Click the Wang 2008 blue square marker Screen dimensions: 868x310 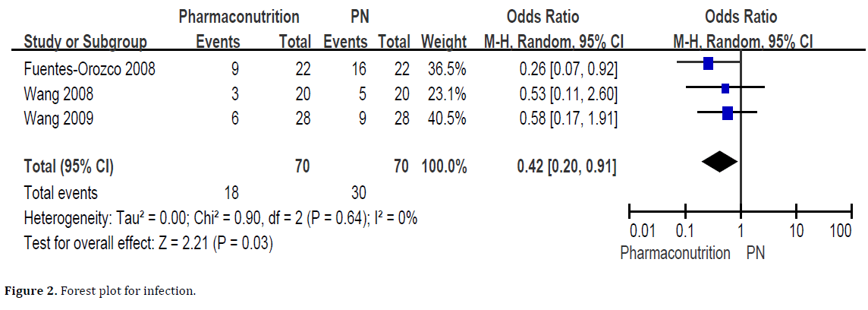click(725, 88)
